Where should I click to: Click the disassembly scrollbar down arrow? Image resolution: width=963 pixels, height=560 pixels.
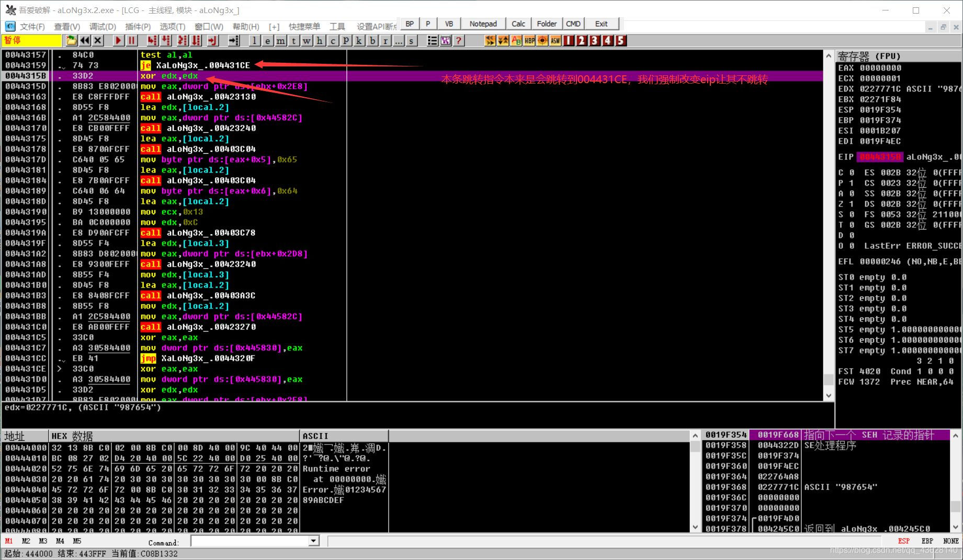pos(828,396)
